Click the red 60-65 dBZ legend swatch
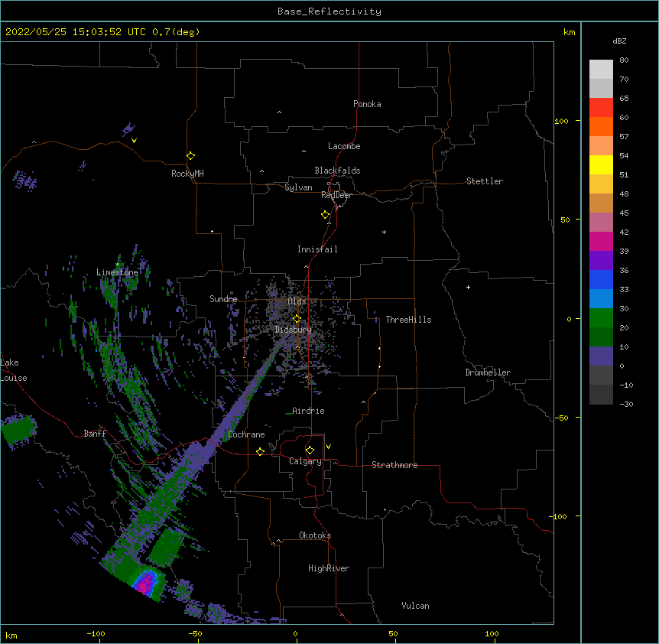 tap(601, 107)
